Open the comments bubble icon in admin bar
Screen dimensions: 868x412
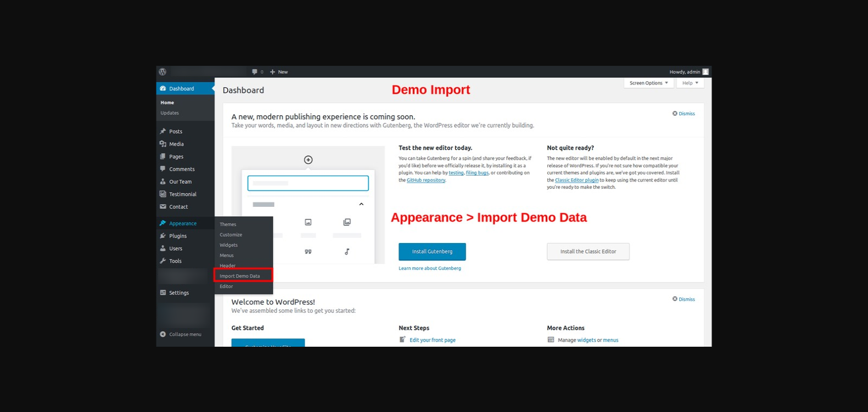point(255,72)
